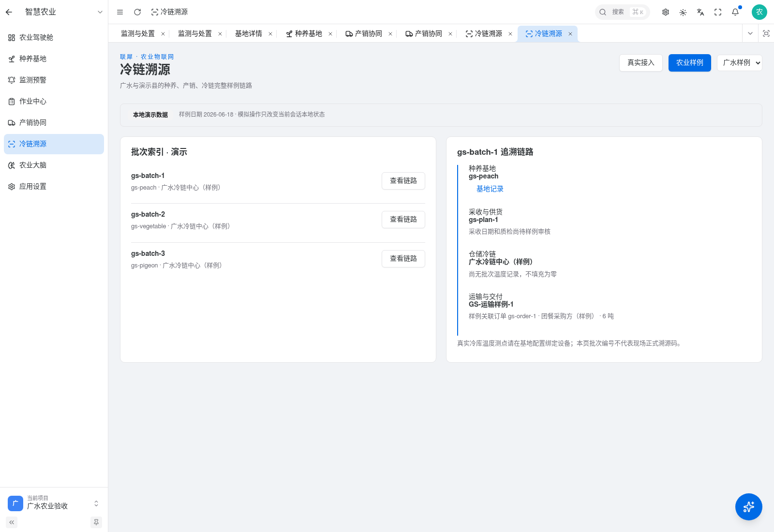
Task: Open the 基地记录 link
Action: click(x=490, y=189)
